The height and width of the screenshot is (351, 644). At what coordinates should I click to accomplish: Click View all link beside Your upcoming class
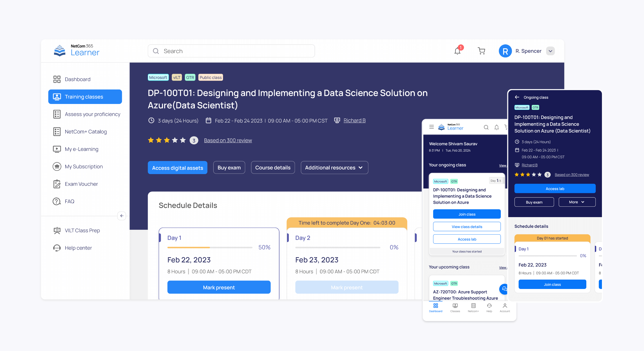(503, 268)
